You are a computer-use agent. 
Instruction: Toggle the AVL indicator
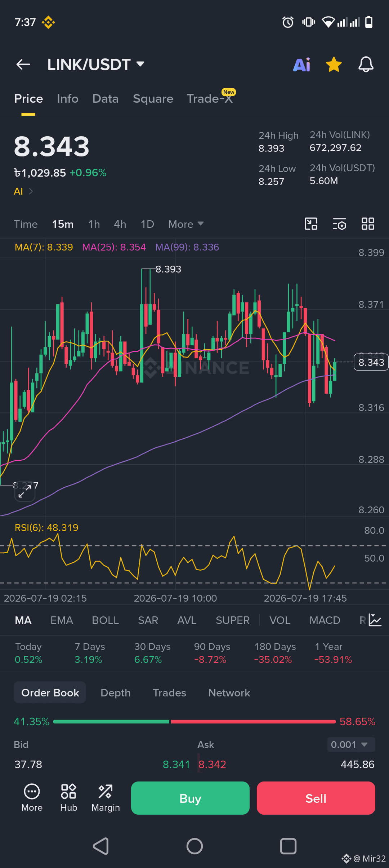187,620
